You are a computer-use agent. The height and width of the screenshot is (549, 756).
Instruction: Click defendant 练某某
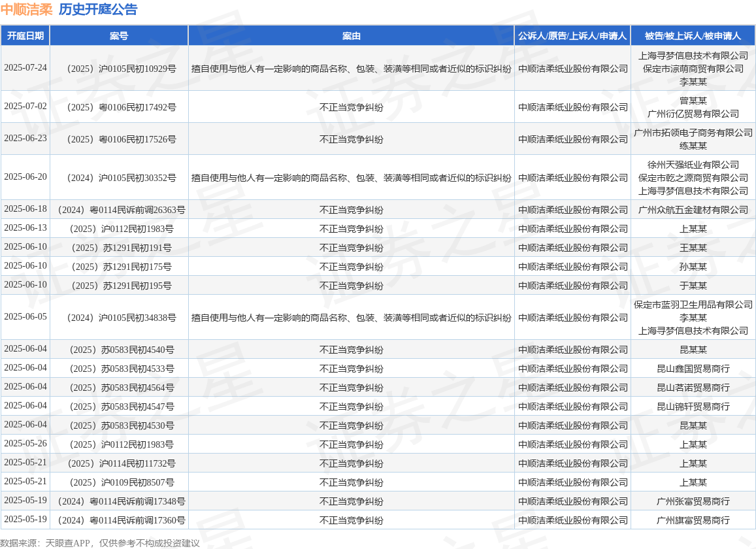693,146
